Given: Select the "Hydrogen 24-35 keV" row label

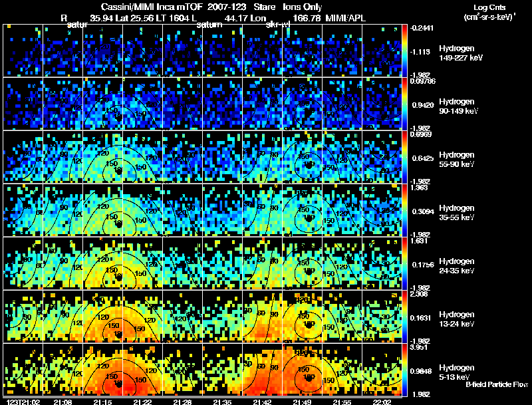Looking at the screenshot, I should pyautogui.click(x=457, y=266).
